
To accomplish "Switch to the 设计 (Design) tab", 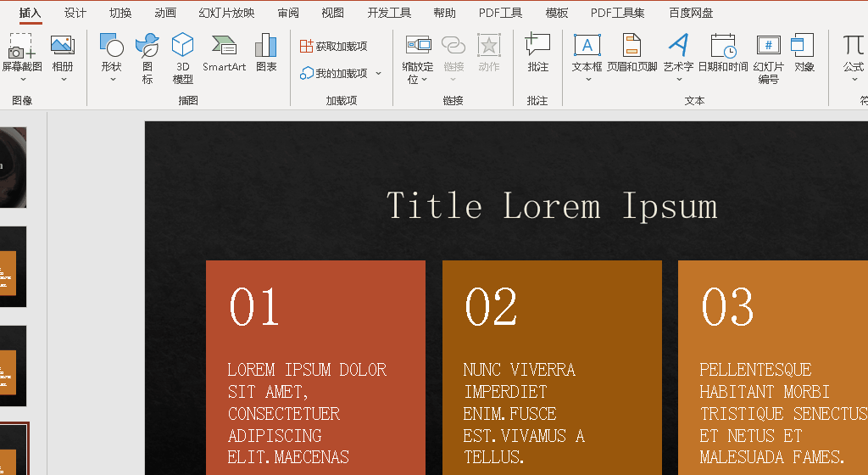I will (75, 13).
